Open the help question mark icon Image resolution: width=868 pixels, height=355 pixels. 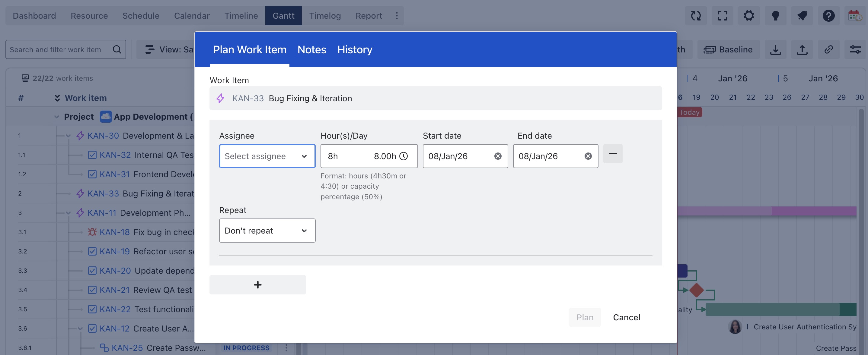[x=828, y=16]
